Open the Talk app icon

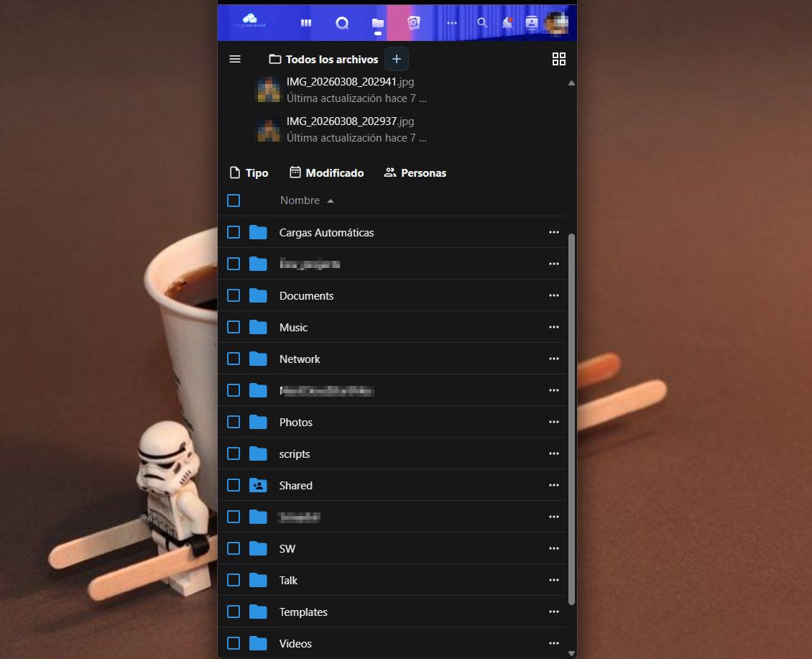(x=342, y=23)
